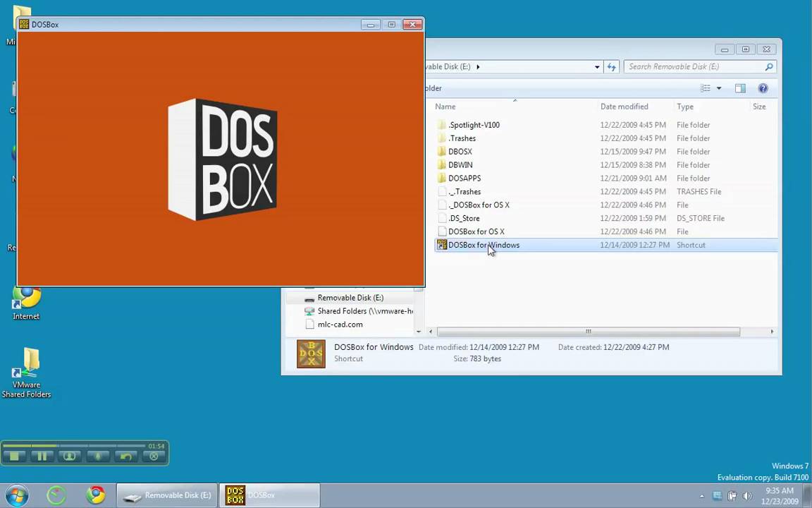Select the DOSBox taskbar button
The width and height of the screenshot is (812, 508).
click(270, 495)
